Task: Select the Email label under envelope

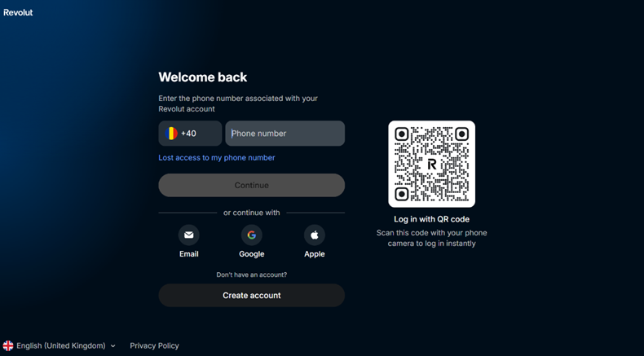Action: 189,254
